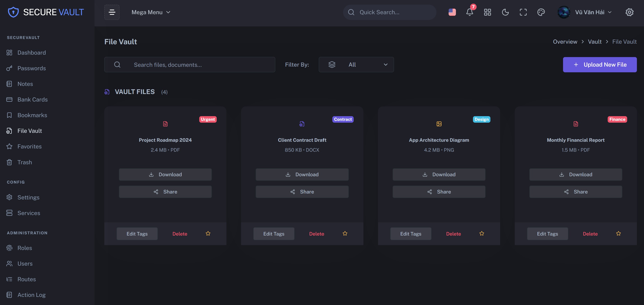
Task: Open the theme palette icon
Action: tap(541, 12)
